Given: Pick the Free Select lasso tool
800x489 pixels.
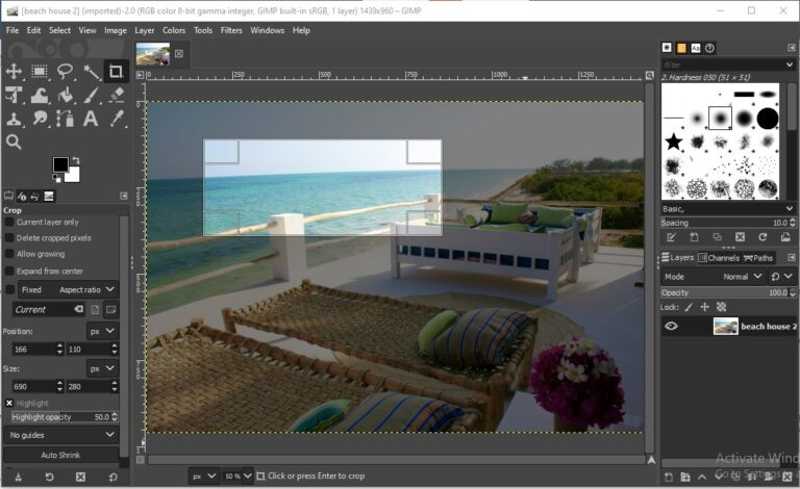Looking at the screenshot, I should pyautogui.click(x=66, y=71).
